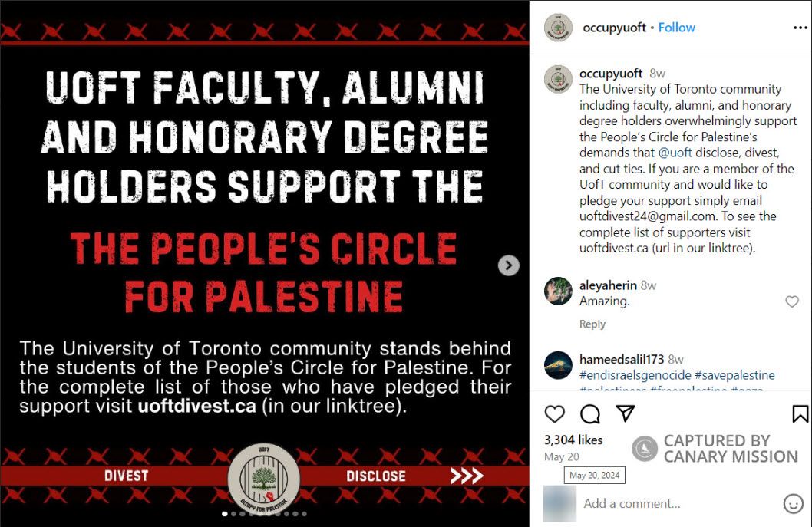This screenshot has height=527, width=812.
Task: Open aleyaherin's profile picture
Action: [558, 291]
